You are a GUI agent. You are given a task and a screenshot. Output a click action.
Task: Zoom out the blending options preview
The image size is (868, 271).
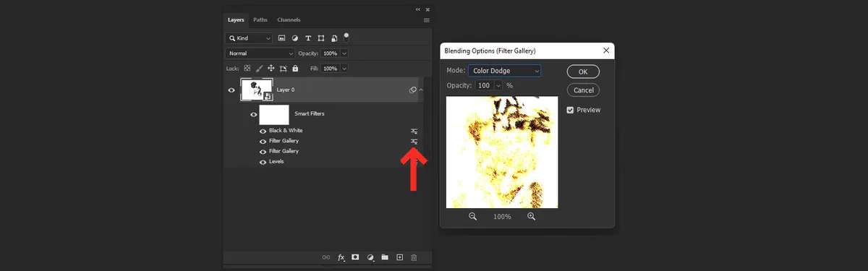[x=473, y=216]
